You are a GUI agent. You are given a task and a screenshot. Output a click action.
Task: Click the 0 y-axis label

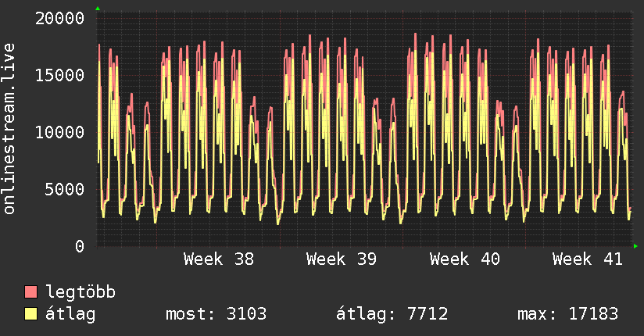pos(80,246)
